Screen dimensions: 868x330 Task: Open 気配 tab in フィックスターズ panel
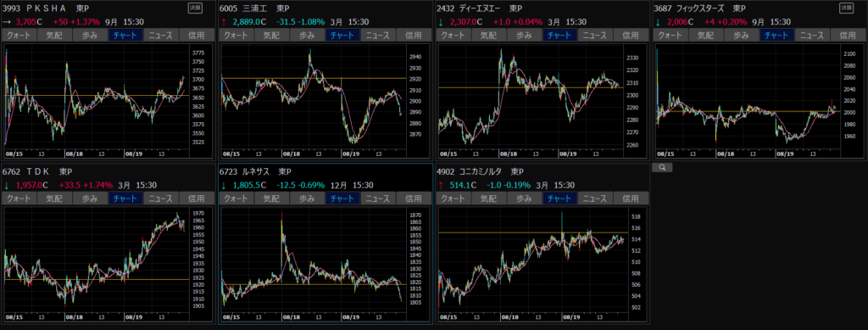(706, 36)
